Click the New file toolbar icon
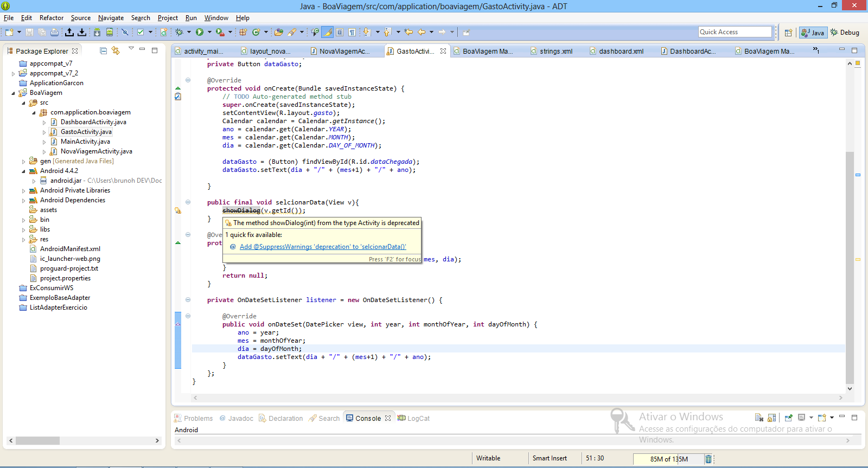The image size is (868, 468). pyautogui.click(x=9, y=32)
